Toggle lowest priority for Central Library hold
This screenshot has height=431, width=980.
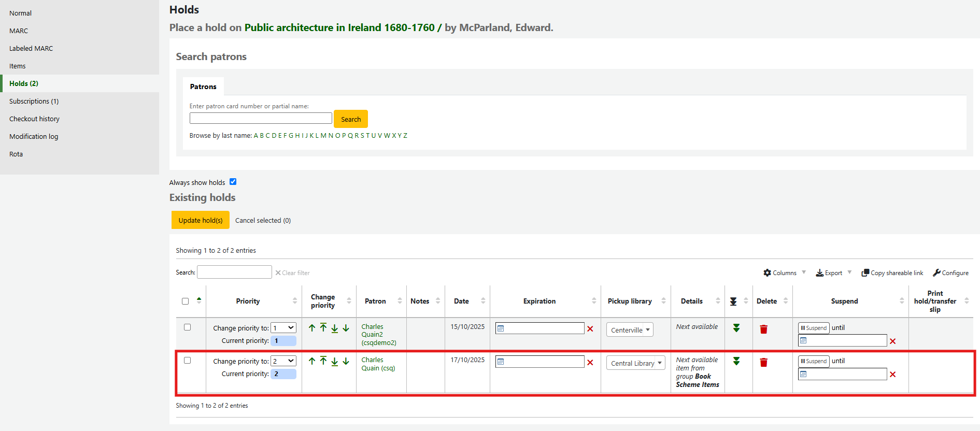(736, 361)
